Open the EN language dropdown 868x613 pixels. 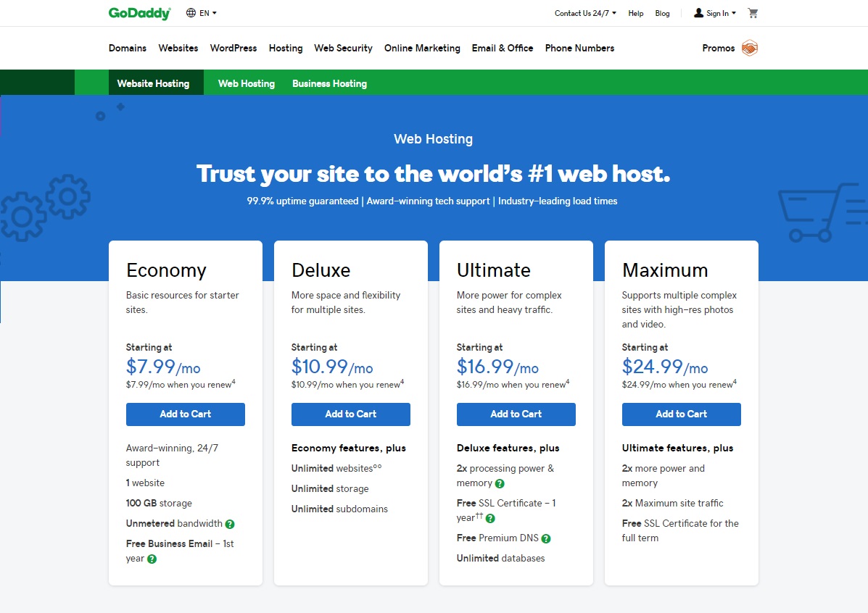(x=202, y=13)
